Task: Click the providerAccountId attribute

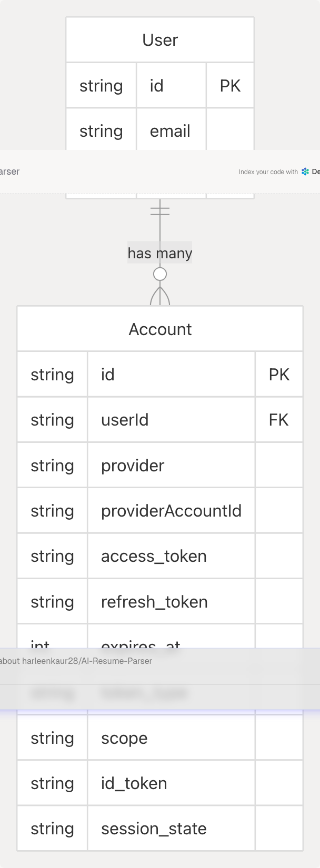Action: click(171, 511)
